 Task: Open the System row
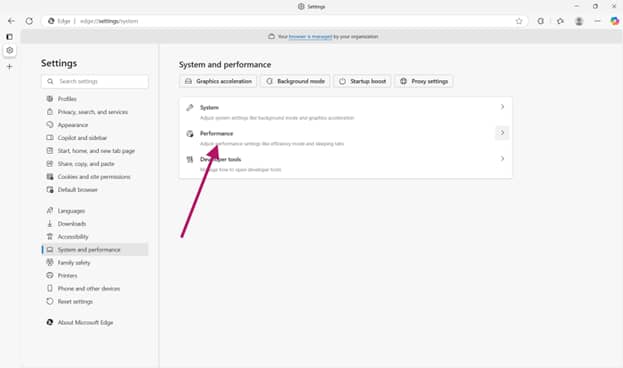pos(346,112)
